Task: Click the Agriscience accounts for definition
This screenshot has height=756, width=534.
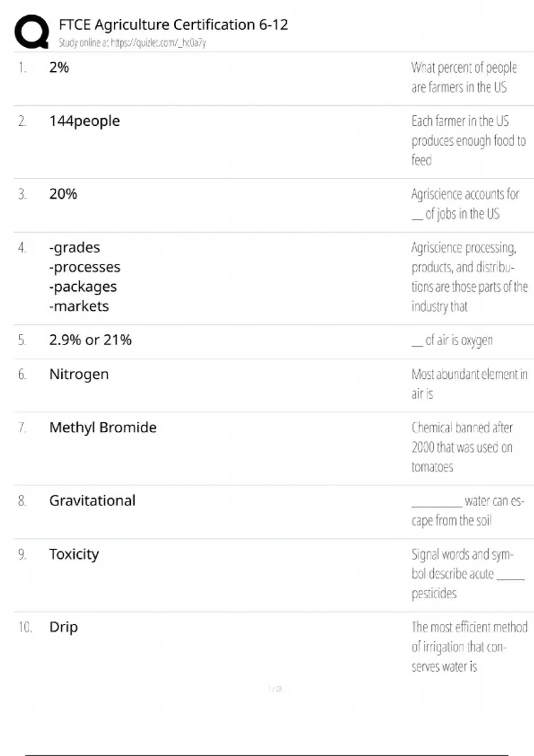Action: [x=465, y=204]
